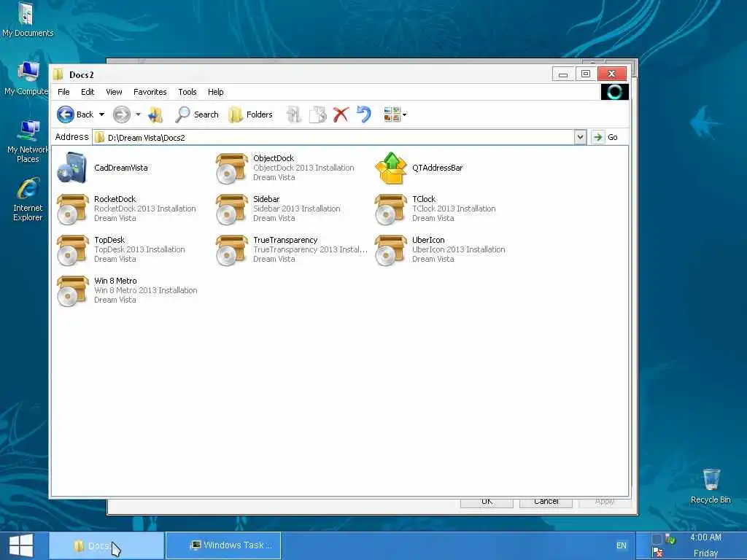Click the QTAddressBar file name
This screenshot has height=560, width=747.
438,168
